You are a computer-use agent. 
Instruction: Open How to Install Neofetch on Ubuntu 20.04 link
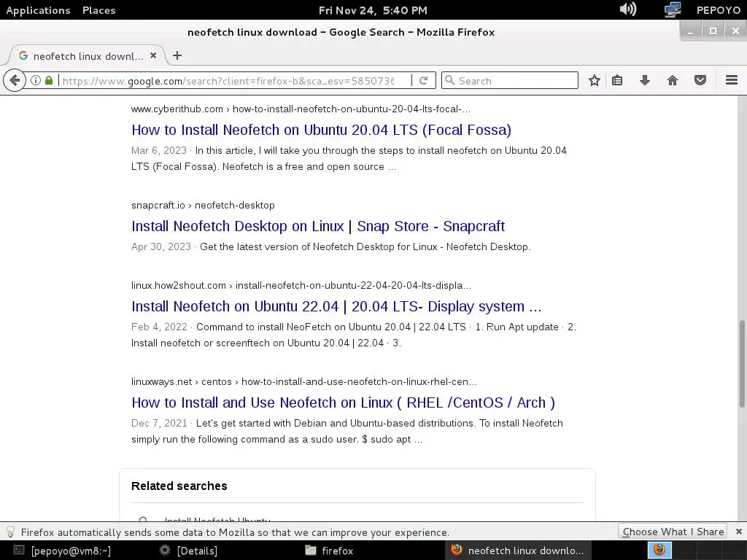[321, 130]
